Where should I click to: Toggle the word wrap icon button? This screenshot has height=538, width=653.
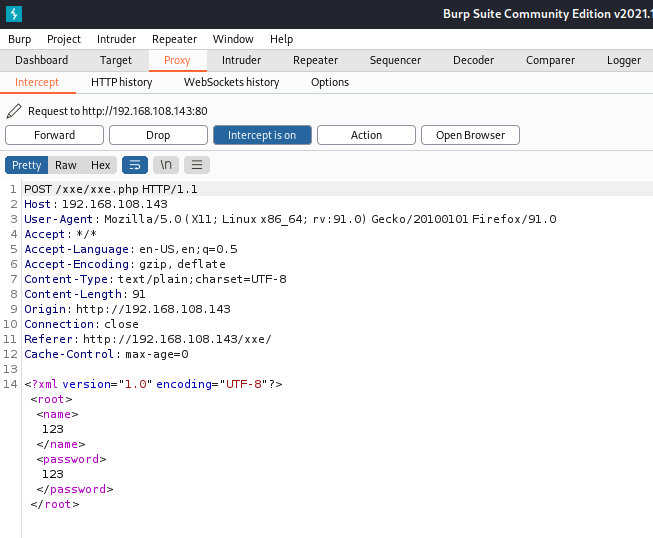[x=135, y=165]
